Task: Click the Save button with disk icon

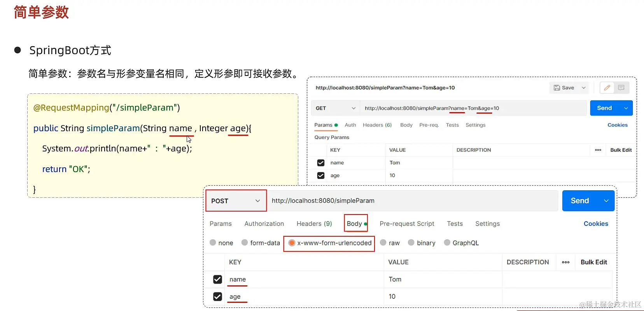Action: tap(564, 88)
